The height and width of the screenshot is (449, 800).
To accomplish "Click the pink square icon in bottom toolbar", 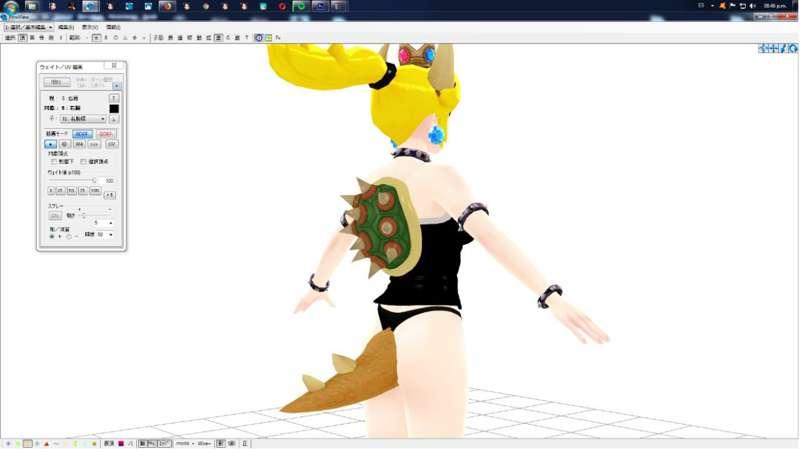I will 121,443.
